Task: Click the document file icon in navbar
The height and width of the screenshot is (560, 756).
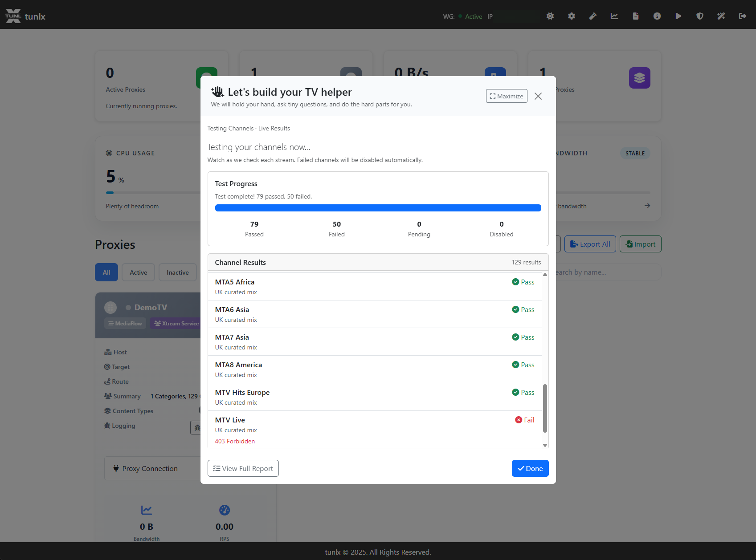Action: click(636, 16)
